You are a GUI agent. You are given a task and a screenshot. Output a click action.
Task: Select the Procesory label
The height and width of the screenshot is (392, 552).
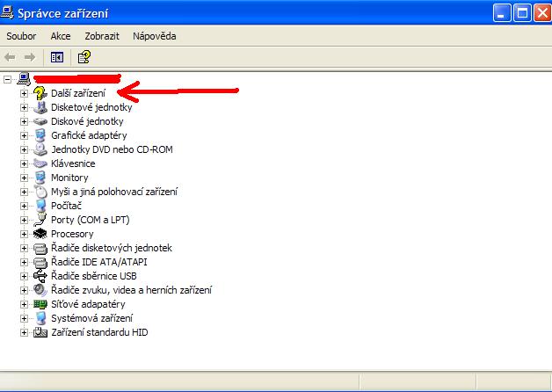coord(72,234)
